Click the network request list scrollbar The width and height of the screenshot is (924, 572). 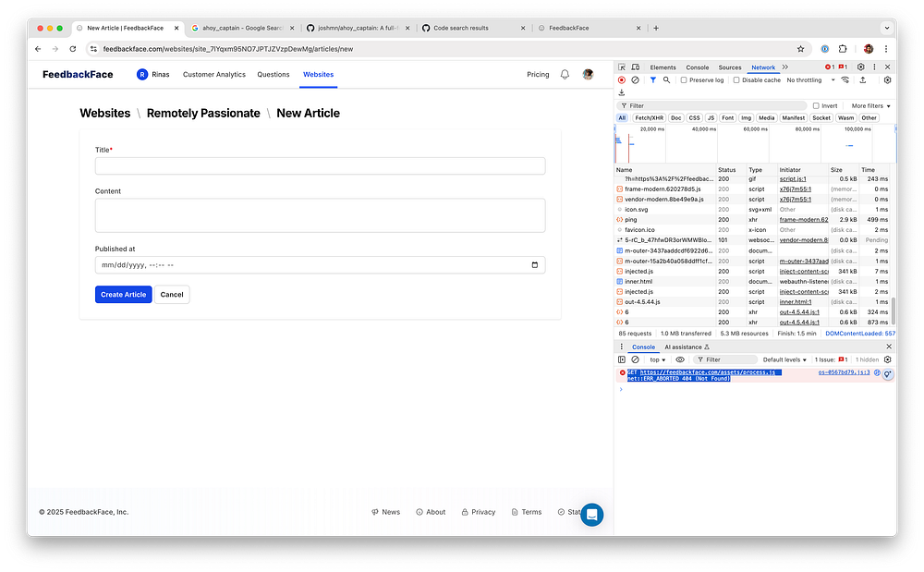[x=894, y=311]
